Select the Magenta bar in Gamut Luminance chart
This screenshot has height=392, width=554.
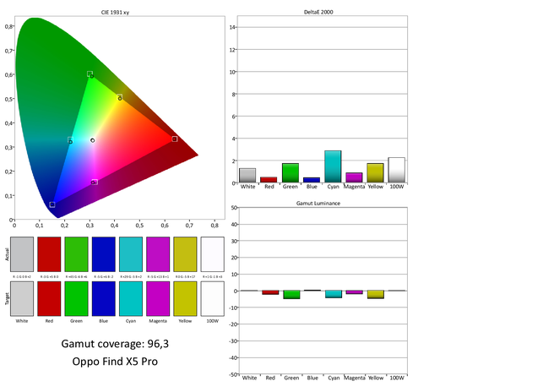click(x=355, y=292)
